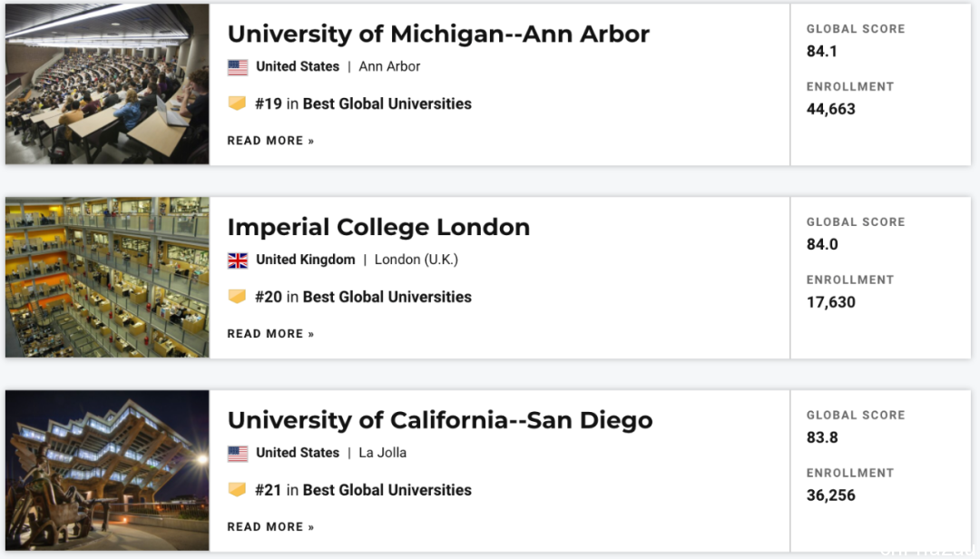Click Best Global Universities link in #20 row

point(387,297)
